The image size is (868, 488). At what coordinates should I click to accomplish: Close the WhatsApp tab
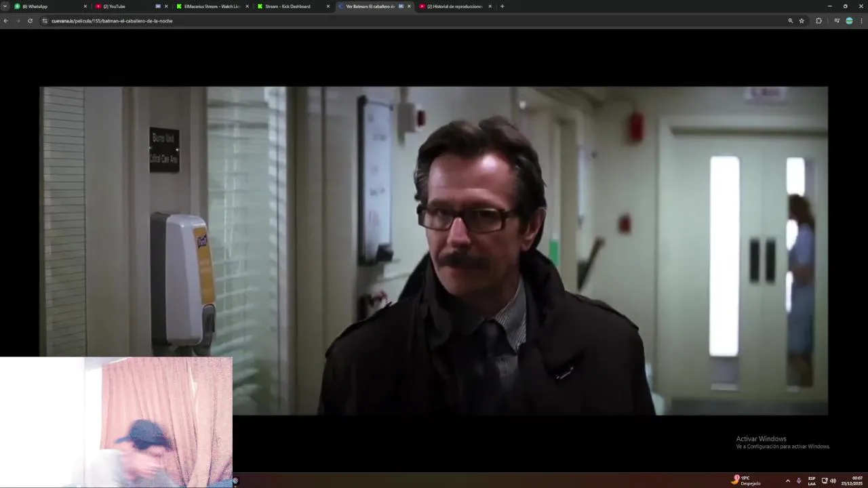(x=85, y=6)
